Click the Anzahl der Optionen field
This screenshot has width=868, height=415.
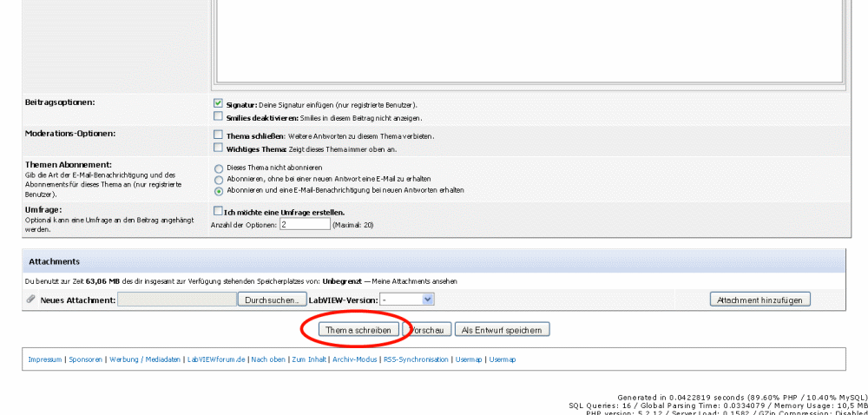pyautogui.click(x=305, y=224)
